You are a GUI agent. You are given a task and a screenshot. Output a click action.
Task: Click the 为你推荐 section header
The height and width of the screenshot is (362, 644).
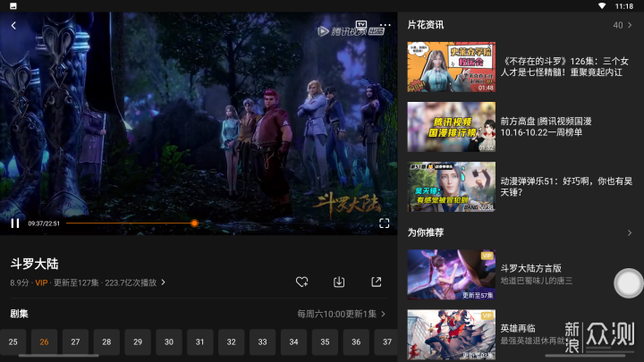(x=426, y=232)
